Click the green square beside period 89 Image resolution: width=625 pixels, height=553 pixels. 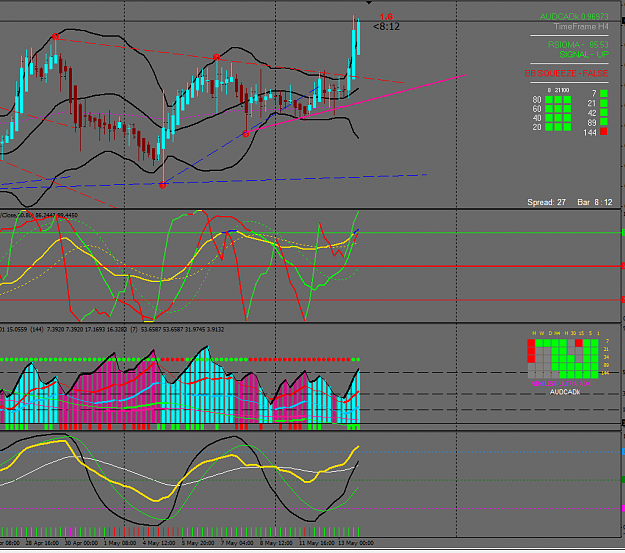604,122
